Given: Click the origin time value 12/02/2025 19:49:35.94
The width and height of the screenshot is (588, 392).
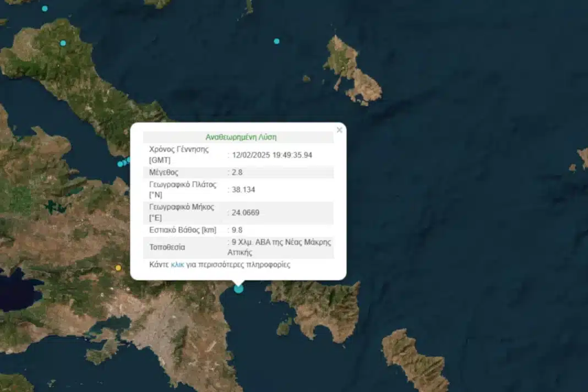Looking at the screenshot, I should point(271,155).
